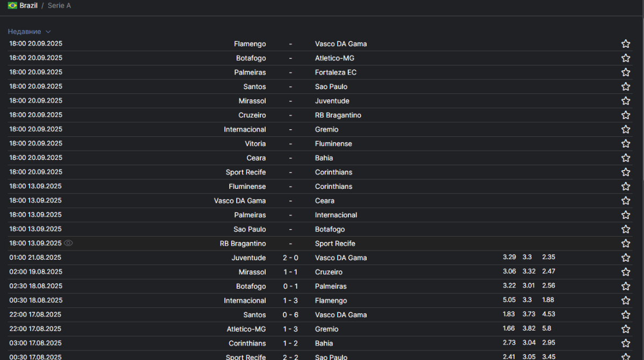Add Santos vs Sao Paulo to favorites
The height and width of the screenshot is (360, 644).
[625, 86]
